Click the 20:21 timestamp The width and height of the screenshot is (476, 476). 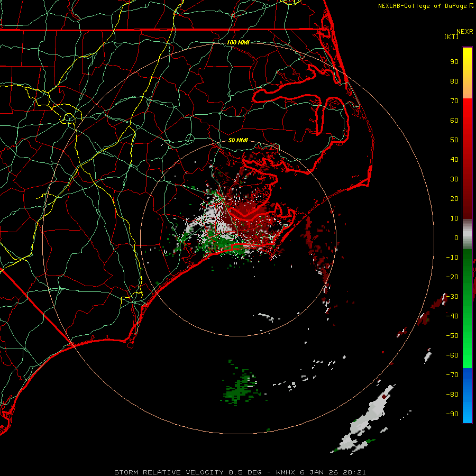click(x=354, y=472)
